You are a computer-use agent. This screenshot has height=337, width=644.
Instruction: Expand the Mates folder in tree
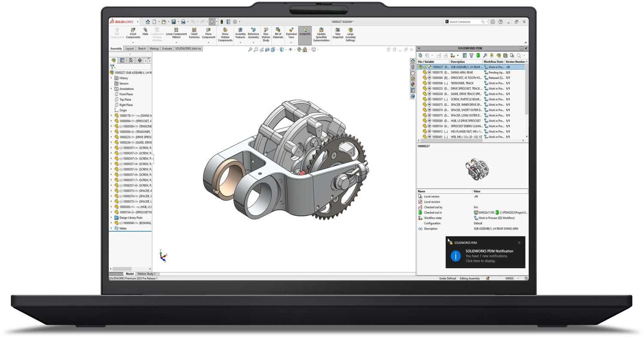pos(111,228)
